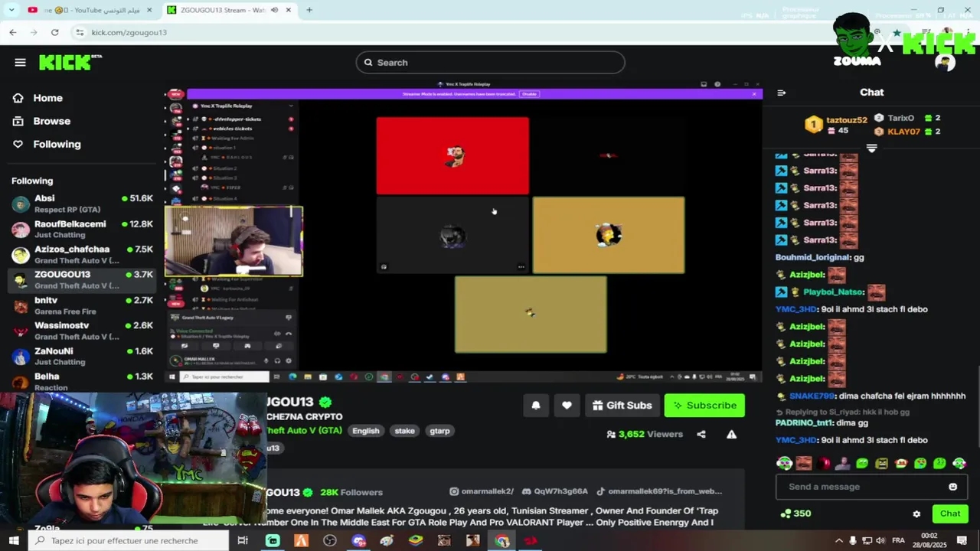Open Discord invite link QqW7h3g66A

coord(555,491)
